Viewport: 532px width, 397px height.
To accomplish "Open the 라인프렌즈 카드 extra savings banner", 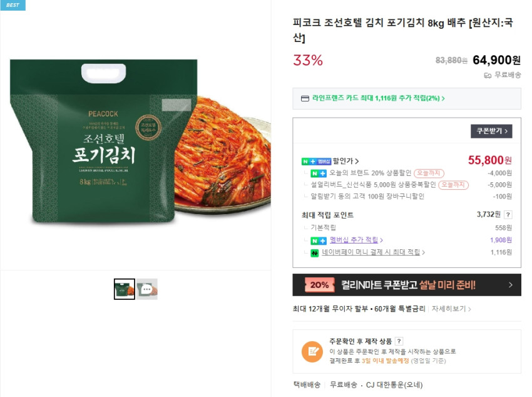I will (x=407, y=98).
